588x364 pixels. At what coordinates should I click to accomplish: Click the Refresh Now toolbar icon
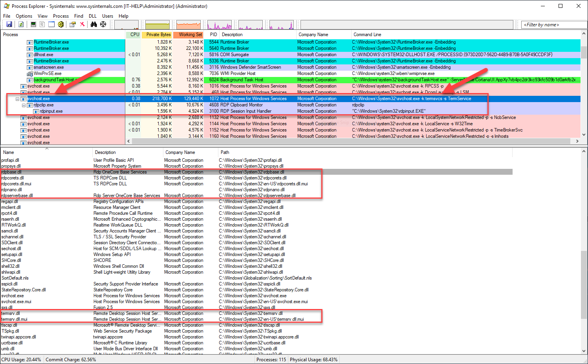click(x=21, y=24)
